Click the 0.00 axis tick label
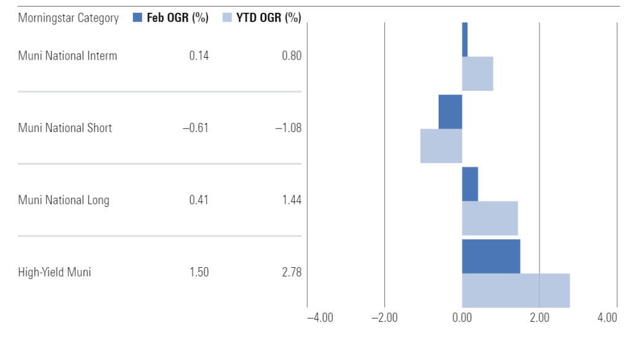The height and width of the screenshot is (341, 644). click(x=462, y=318)
